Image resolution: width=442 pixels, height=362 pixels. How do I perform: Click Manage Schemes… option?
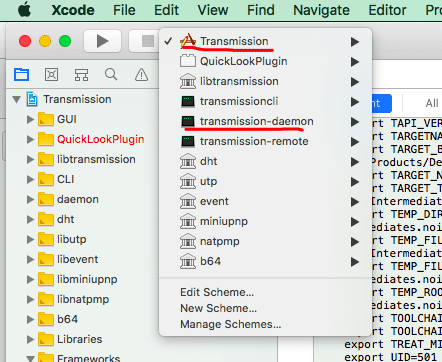coord(231,324)
